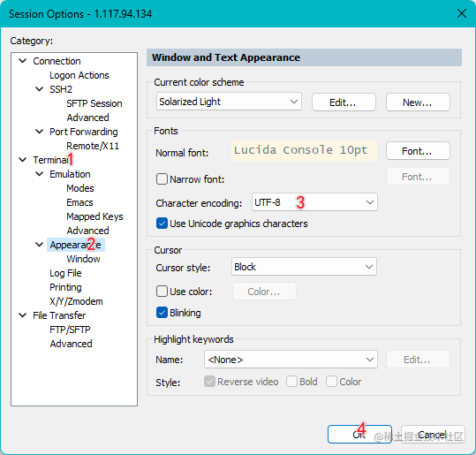This screenshot has width=476, height=455.
Task: Select the Emulation category
Action: pos(70,174)
